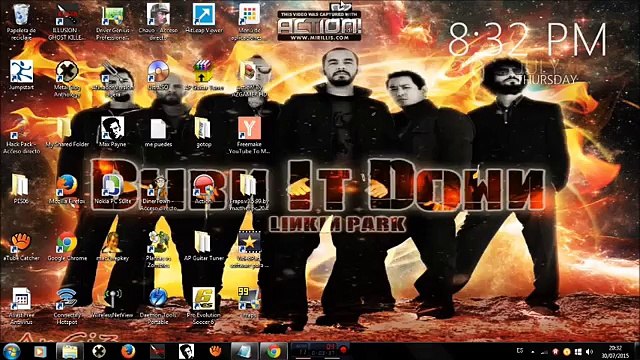
Task: Select the Chavo - Acceso directo icon
Action: (158, 22)
